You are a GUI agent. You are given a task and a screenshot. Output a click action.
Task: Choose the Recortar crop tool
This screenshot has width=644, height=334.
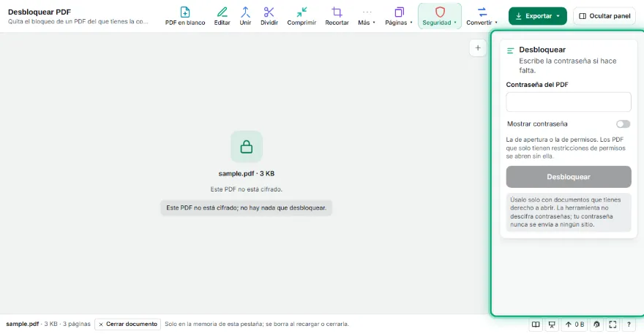[337, 16]
